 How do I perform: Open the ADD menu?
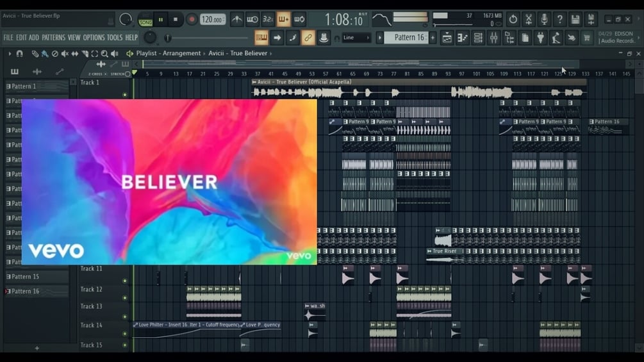click(x=34, y=38)
